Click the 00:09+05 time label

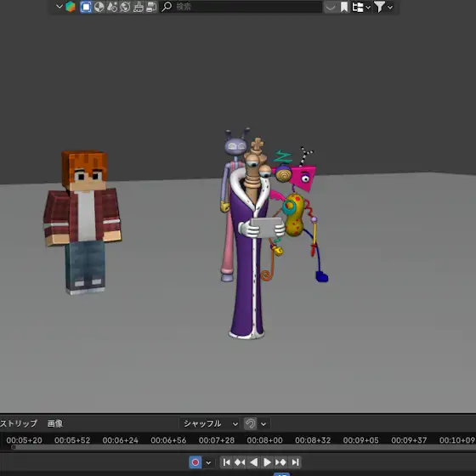tap(361, 440)
